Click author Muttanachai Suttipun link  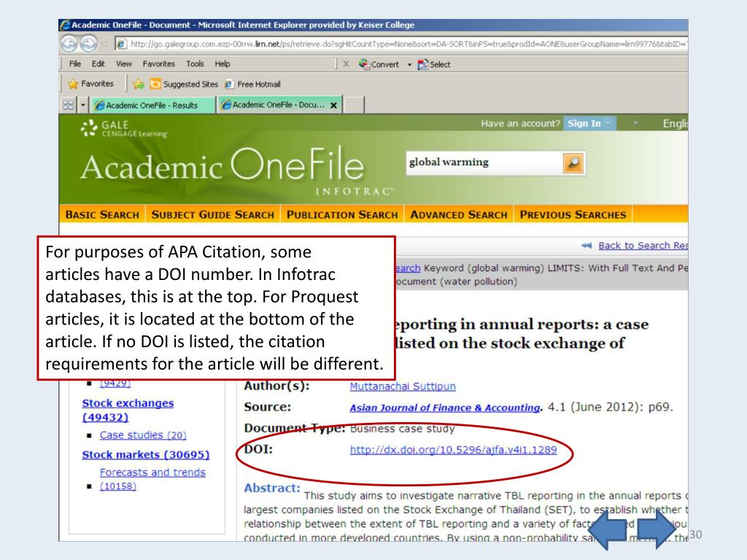click(x=403, y=386)
